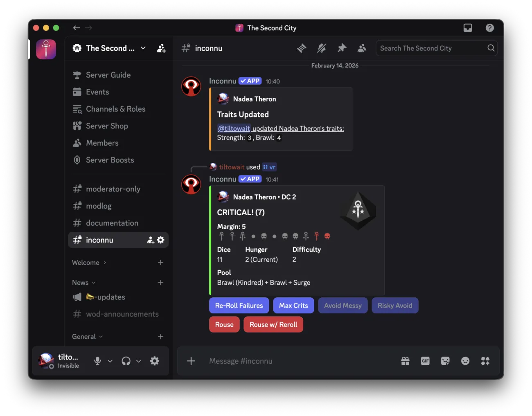Collapse the General category
The height and width of the screenshot is (416, 532).
pyautogui.click(x=88, y=337)
